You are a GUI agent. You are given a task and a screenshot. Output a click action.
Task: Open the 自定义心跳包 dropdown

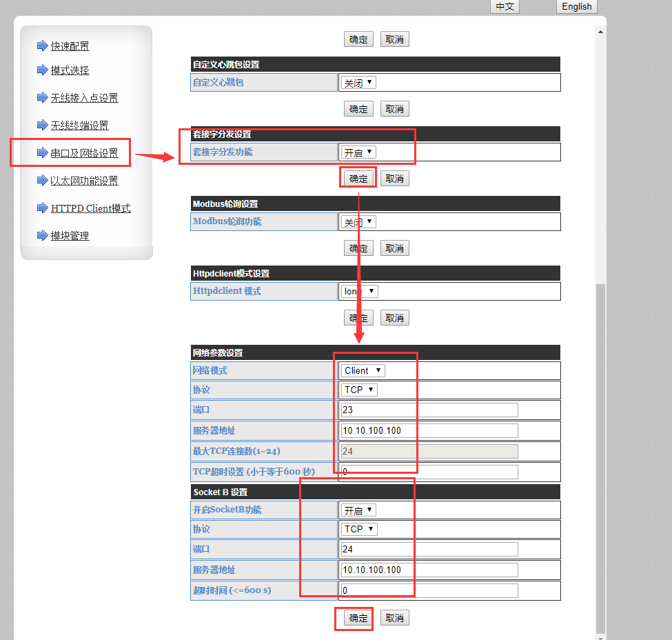(x=358, y=83)
